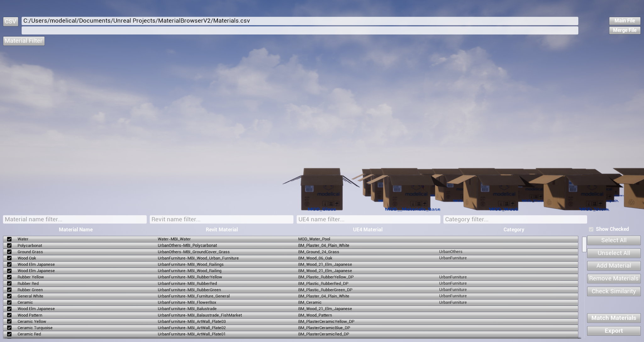Uncheck the Ceramic Turquoise row checkbox
The image size is (644, 342).
point(9,328)
